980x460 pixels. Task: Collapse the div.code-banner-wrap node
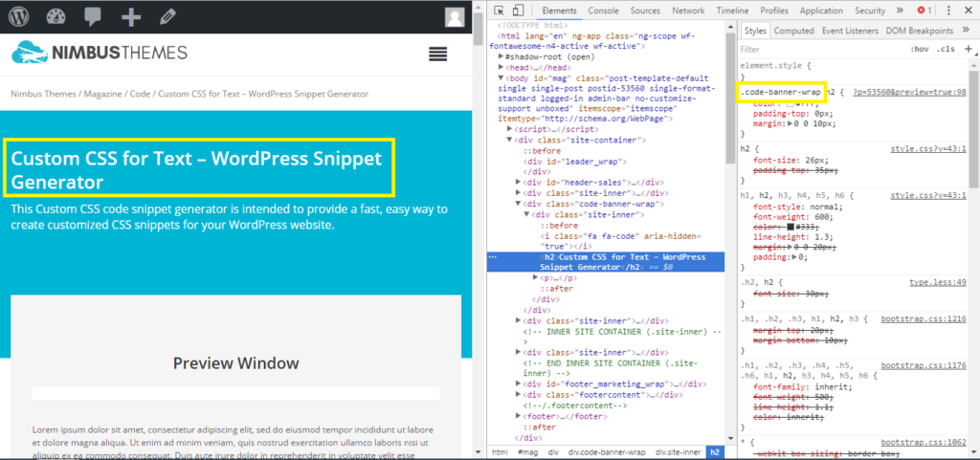518,204
